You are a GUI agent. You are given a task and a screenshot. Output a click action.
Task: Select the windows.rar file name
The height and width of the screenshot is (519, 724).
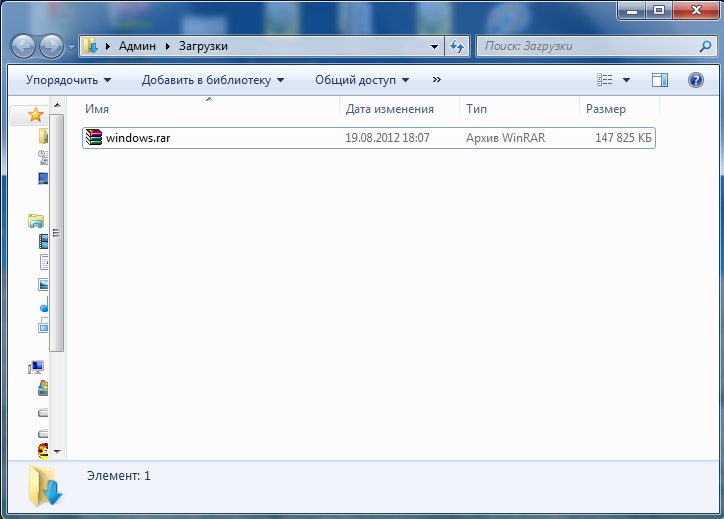point(138,138)
